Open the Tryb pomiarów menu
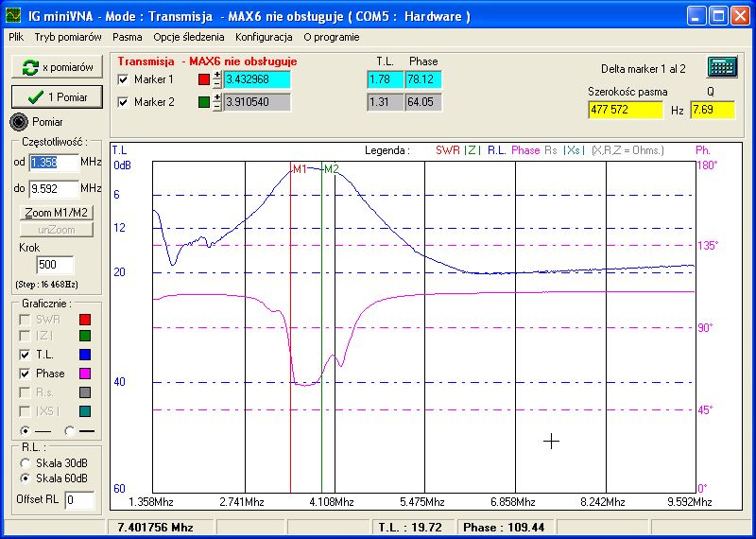Image resolution: width=756 pixels, height=539 pixels. 68,37
